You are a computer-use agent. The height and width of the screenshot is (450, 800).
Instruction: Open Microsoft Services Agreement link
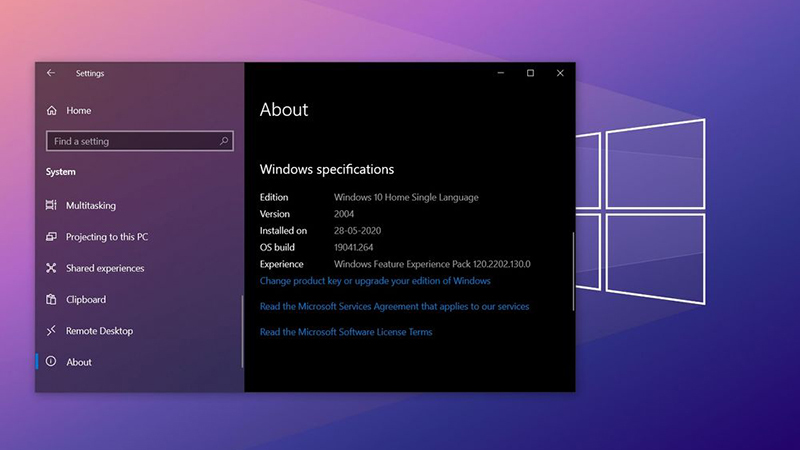(x=394, y=306)
